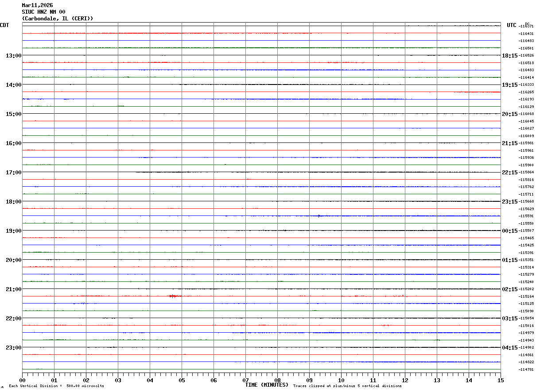Click minute tick label 14 on the axis
536x392 pixels.
pos(469,380)
